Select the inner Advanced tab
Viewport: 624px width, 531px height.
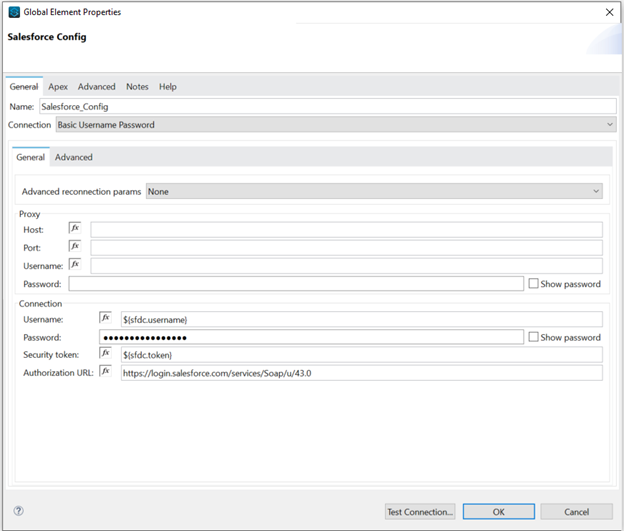pyautogui.click(x=74, y=157)
